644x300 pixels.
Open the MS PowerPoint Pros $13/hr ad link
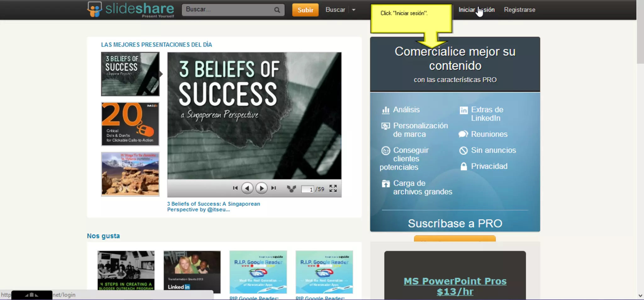(x=455, y=286)
